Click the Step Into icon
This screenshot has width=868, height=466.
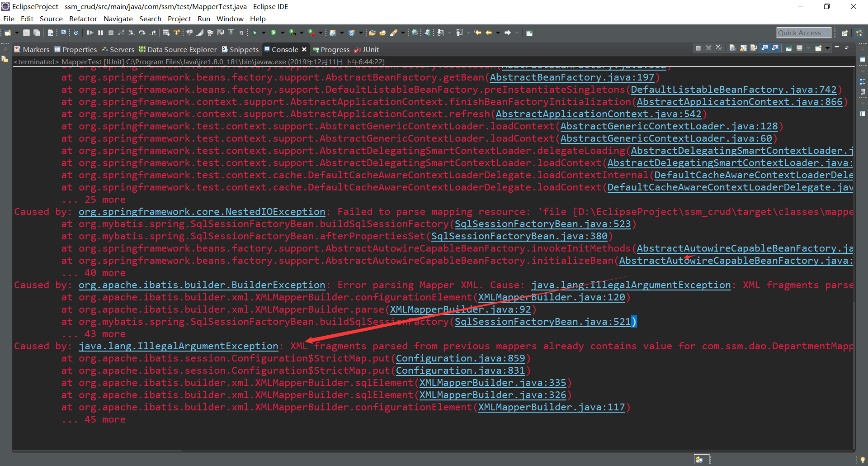131,33
